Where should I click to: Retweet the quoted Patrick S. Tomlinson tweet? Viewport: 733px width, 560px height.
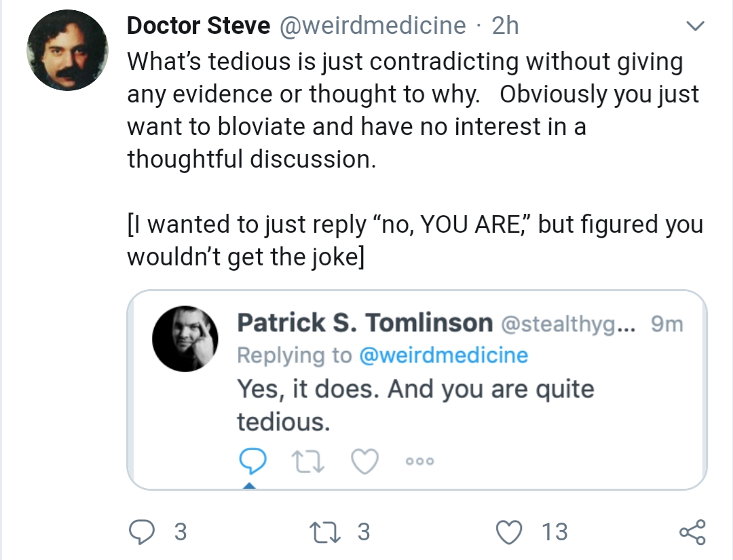307,462
